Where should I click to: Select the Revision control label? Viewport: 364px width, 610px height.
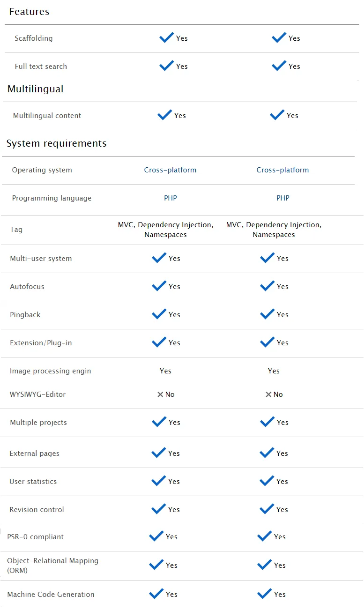point(37,510)
